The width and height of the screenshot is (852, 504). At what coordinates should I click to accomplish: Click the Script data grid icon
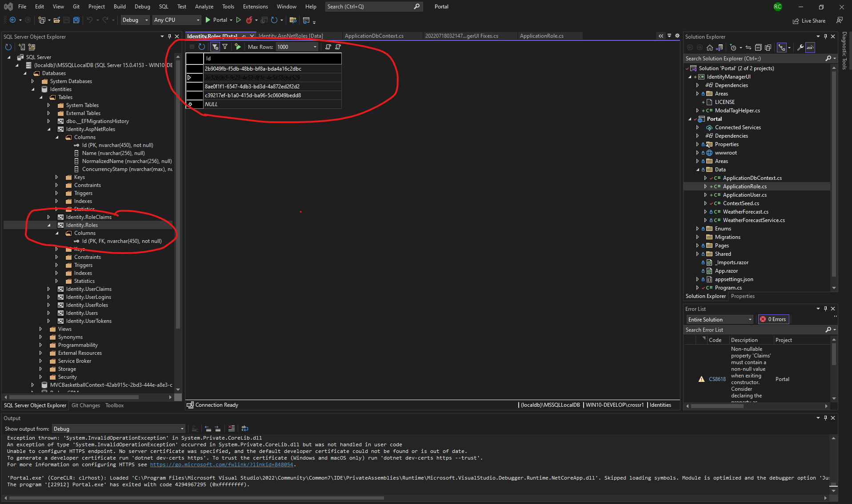point(328,47)
